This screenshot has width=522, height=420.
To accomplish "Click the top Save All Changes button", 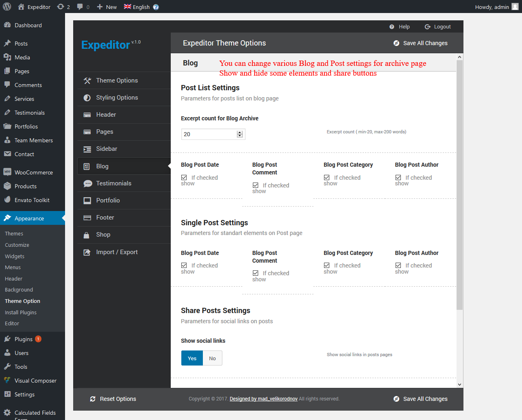I will [x=420, y=43].
